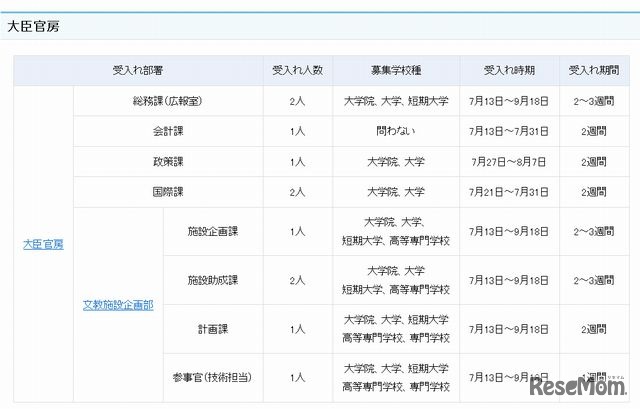Click 1人 in the 計画課 row
The height and width of the screenshot is (409, 640).
298,329
